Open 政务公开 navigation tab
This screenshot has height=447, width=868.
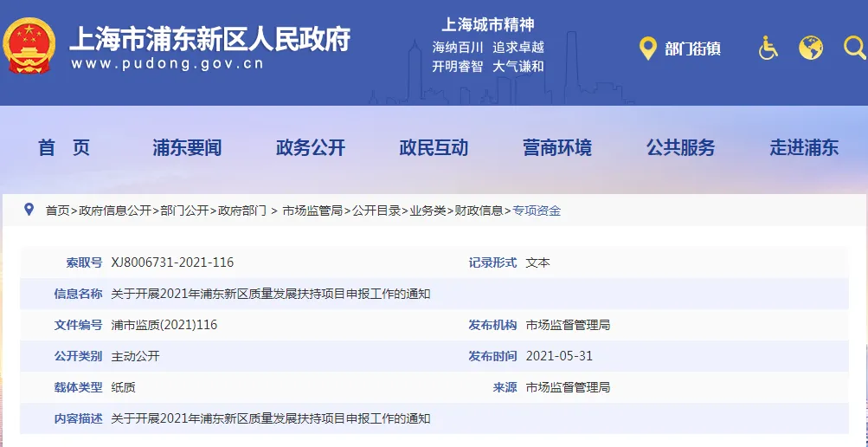point(311,147)
